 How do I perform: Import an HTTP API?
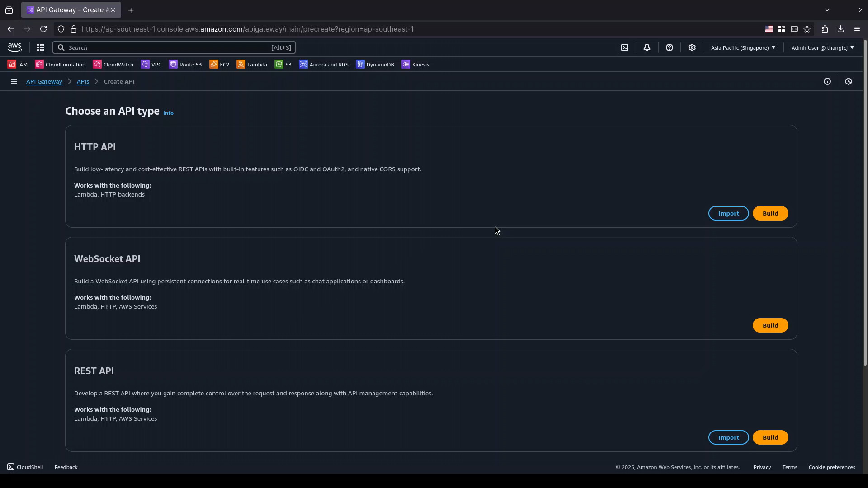[x=729, y=214]
